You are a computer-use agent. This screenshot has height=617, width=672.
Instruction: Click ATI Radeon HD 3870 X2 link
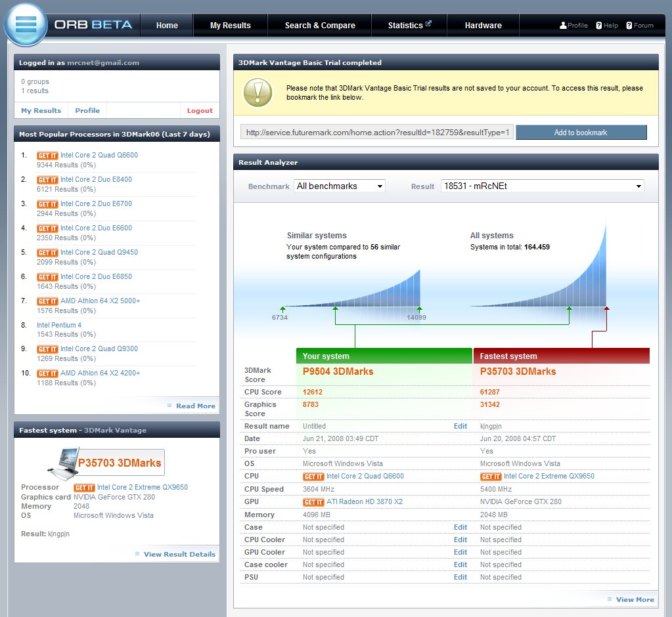(x=365, y=501)
